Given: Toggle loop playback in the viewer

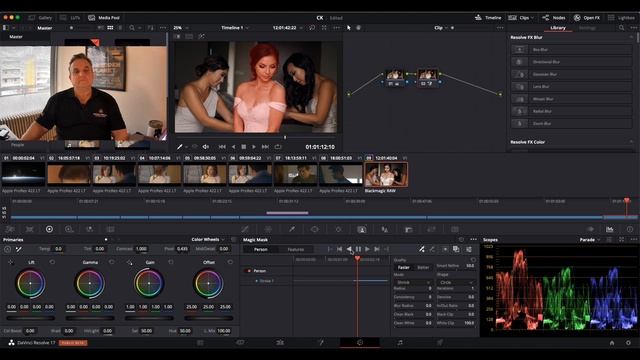Looking at the screenshot, I should pyautogui.click(x=278, y=147).
